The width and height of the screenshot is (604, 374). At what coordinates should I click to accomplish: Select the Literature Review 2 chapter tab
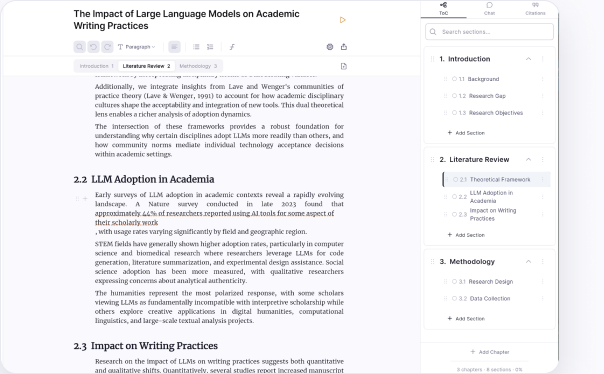point(146,66)
